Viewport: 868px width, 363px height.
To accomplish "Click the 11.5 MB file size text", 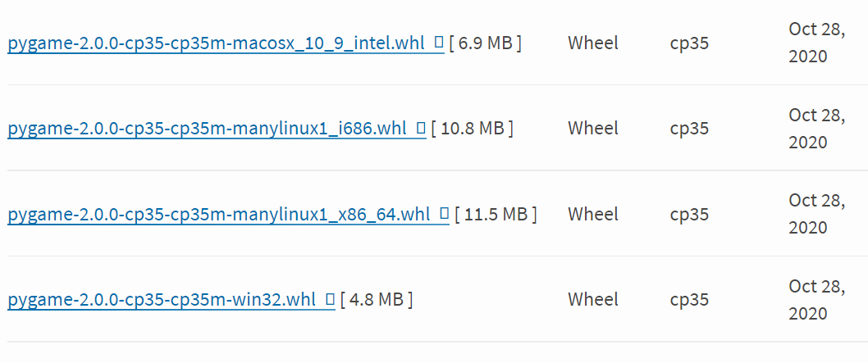I will tap(496, 214).
